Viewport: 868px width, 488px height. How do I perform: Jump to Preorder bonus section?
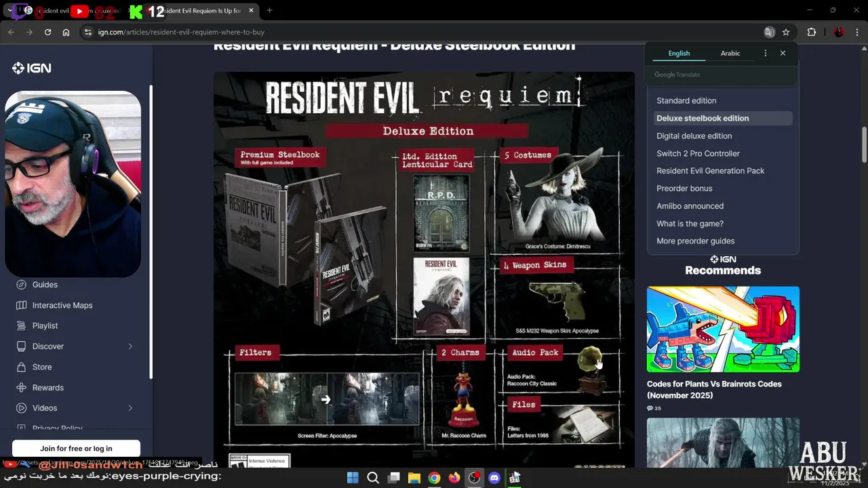684,188
